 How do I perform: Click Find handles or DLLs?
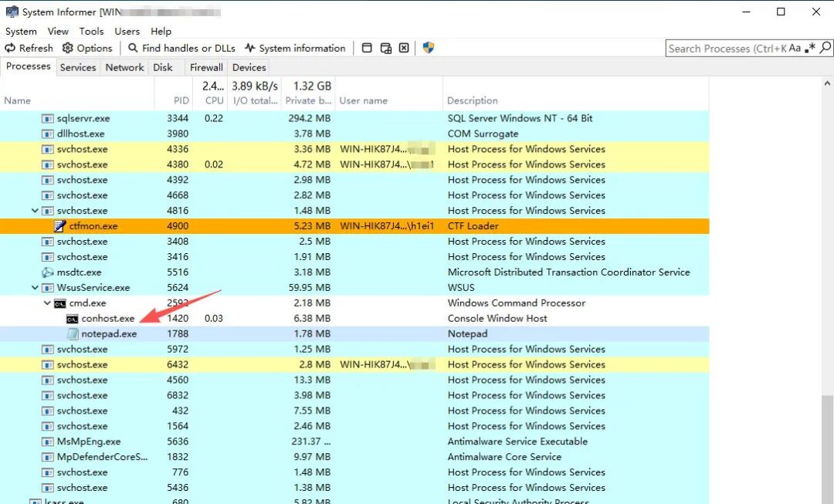181,48
